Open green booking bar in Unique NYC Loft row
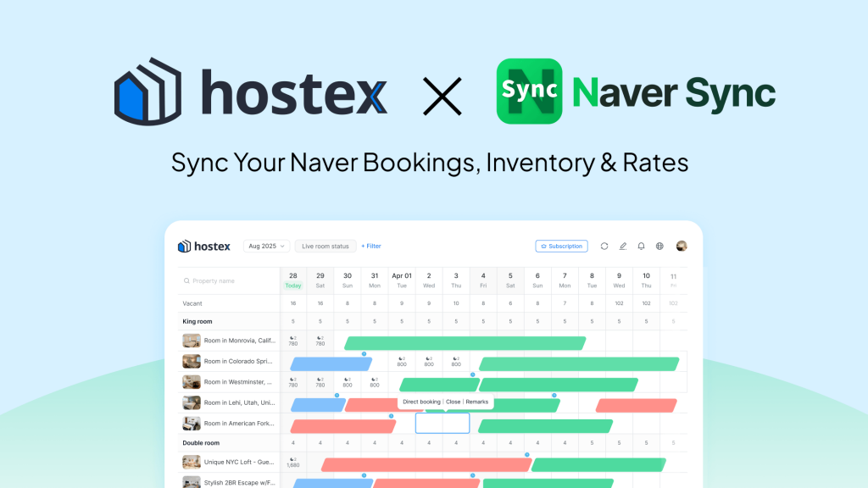The height and width of the screenshot is (488, 868). [598, 465]
